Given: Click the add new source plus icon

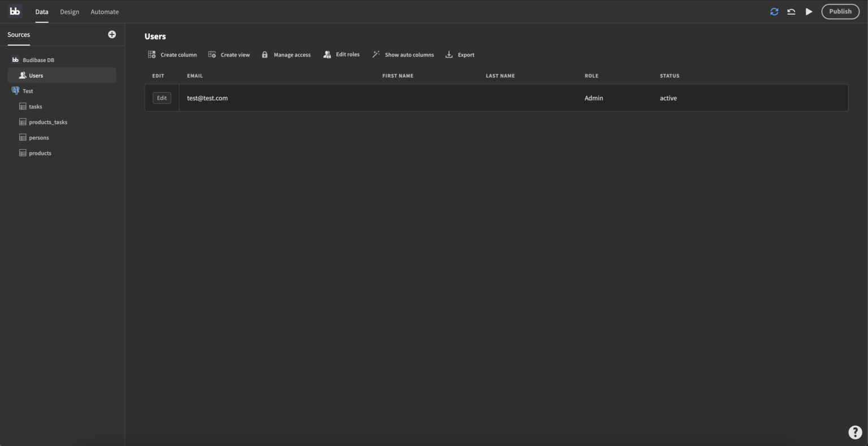Looking at the screenshot, I should tap(111, 34).
